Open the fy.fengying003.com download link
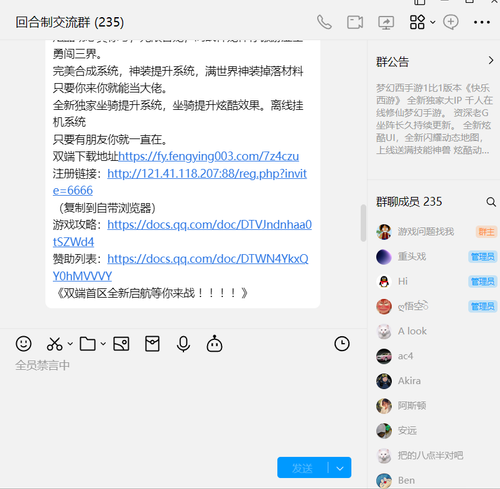The width and height of the screenshot is (500, 489). point(209,156)
